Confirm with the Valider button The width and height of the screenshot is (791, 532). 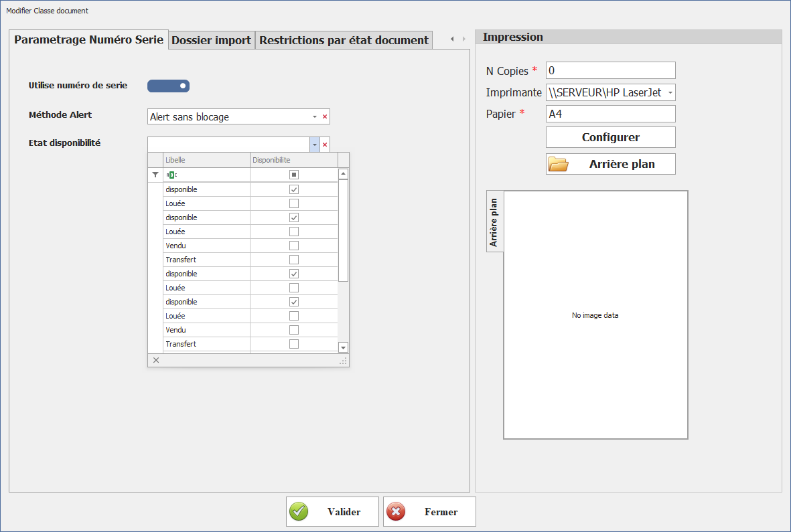click(x=332, y=512)
